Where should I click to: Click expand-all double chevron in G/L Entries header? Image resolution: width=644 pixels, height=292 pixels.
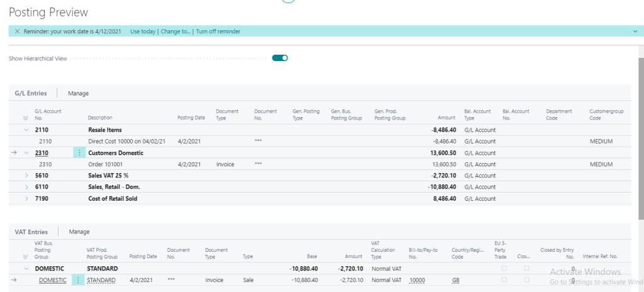[x=26, y=118]
